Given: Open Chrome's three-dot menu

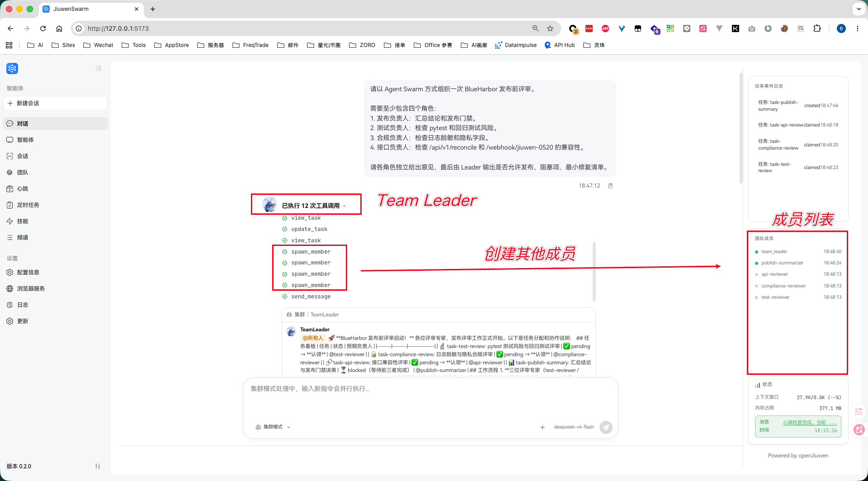Looking at the screenshot, I should tap(857, 28).
